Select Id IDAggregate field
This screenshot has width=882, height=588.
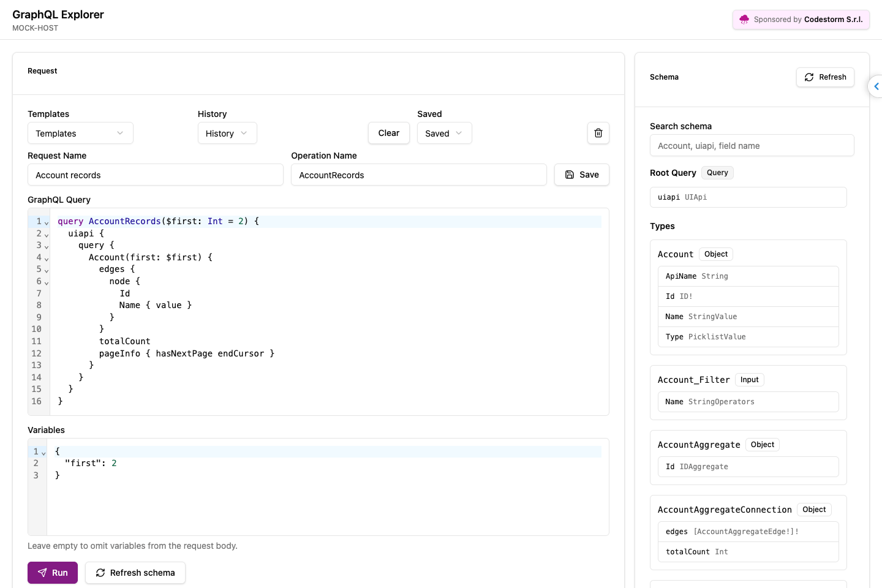tap(748, 467)
